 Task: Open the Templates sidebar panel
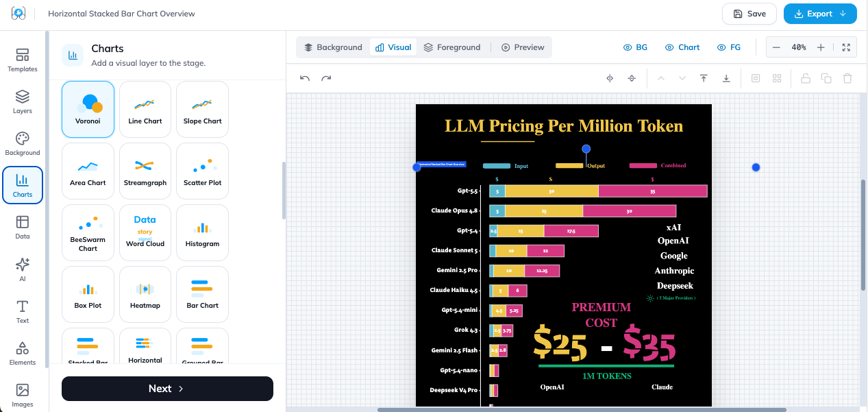23,60
